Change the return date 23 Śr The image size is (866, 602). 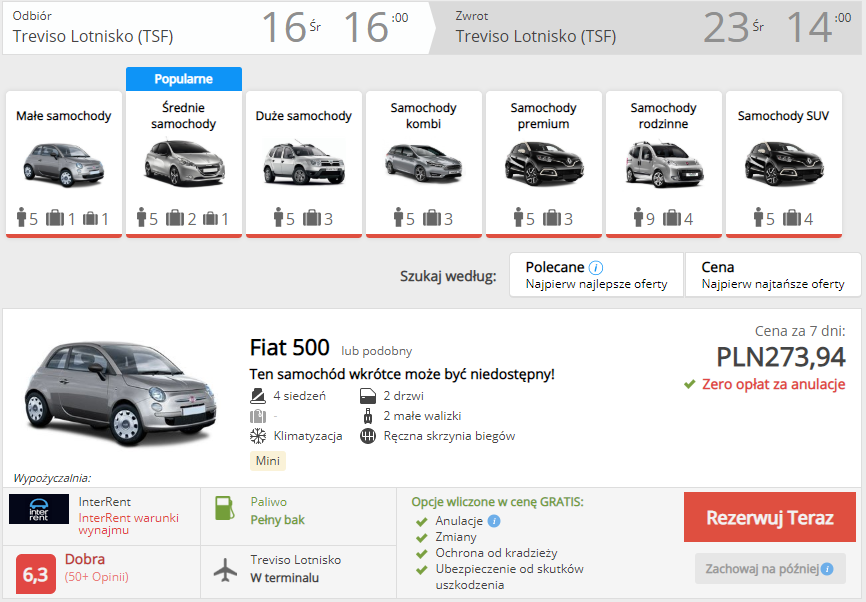coord(733,27)
